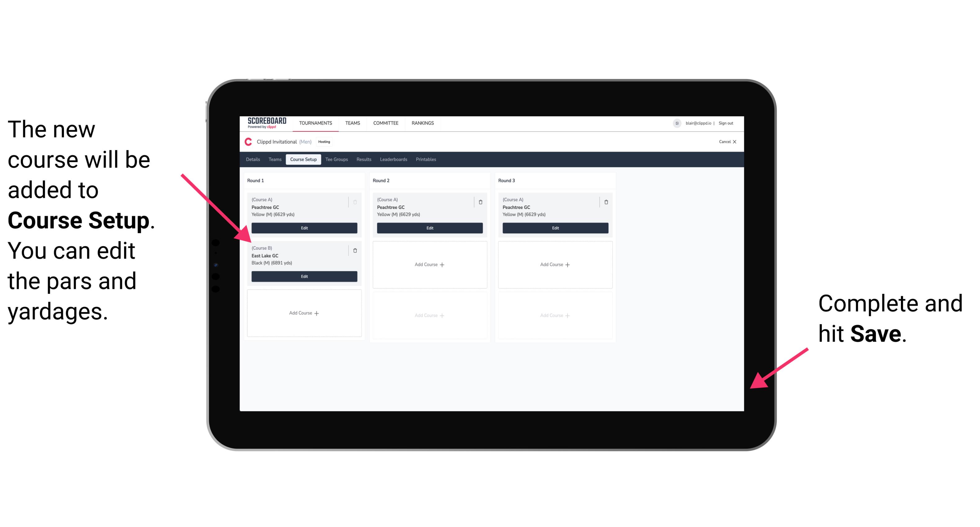The width and height of the screenshot is (980, 527).
Task: Click the Course Setup tab
Action: pyautogui.click(x=303, y=160)
